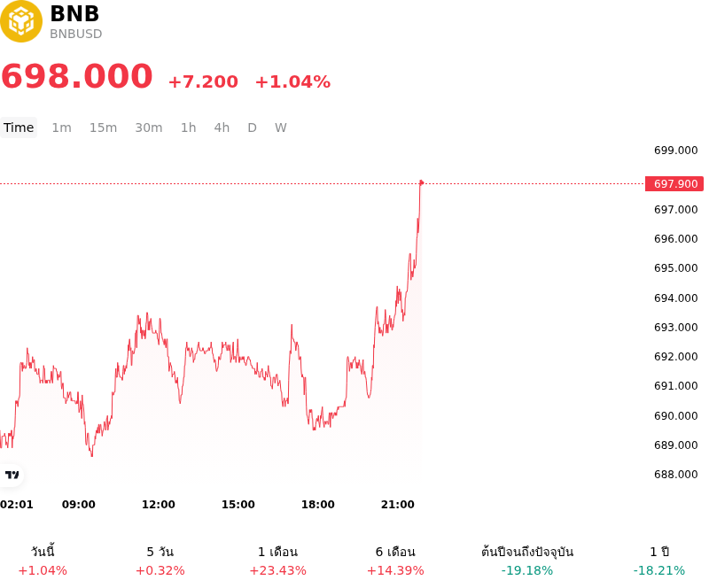Click the 18:00 time axis label
Viewport: 709px width, 588px height.
[318, 505]
